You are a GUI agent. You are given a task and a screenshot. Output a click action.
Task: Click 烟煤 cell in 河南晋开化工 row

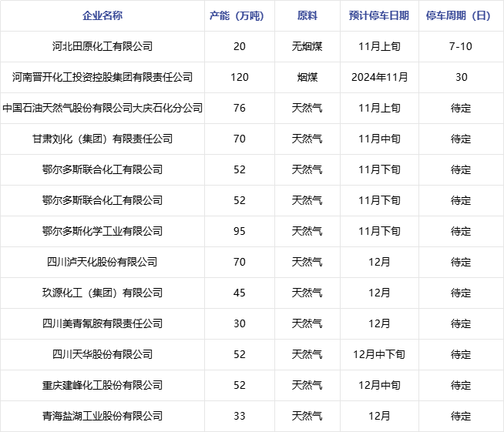tap(307, 77)
